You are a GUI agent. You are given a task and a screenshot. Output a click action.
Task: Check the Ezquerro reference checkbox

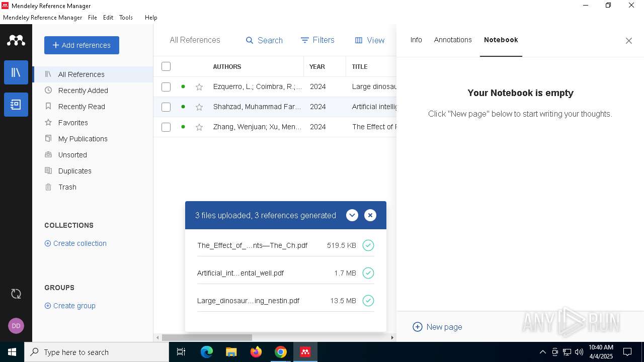[166, 86]
